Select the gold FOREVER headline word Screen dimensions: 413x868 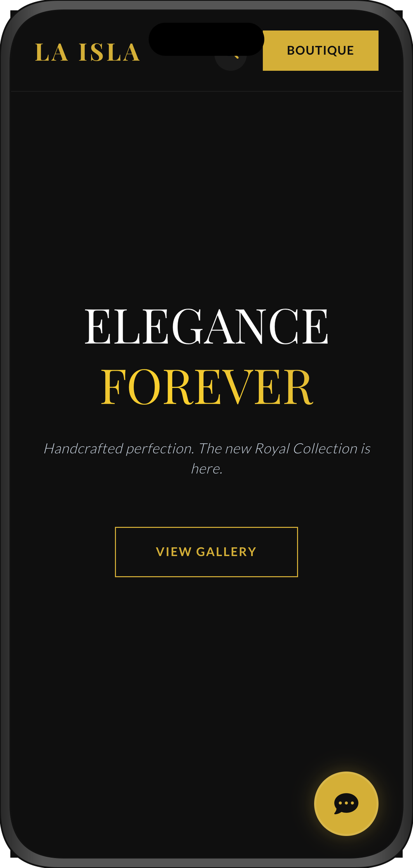point(206,387)
